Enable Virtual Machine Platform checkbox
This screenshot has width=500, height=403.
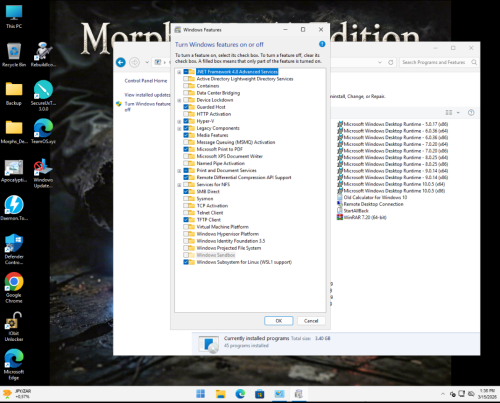(x=186, y=227)
